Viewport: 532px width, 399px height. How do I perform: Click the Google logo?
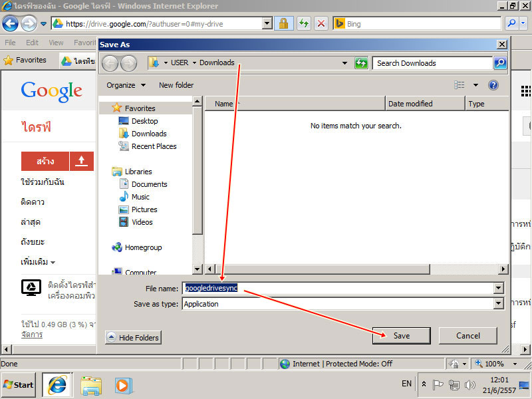click(52, 91)
